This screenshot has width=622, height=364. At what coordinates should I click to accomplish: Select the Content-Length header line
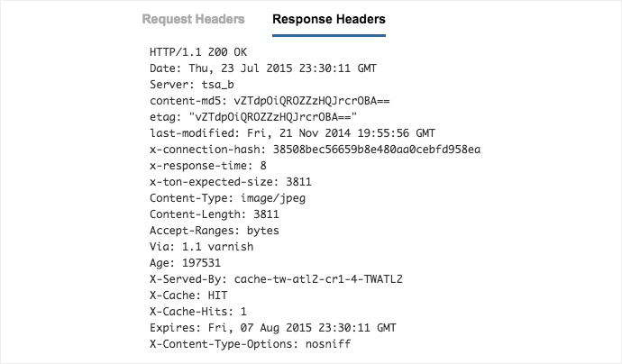click(215, 214)
